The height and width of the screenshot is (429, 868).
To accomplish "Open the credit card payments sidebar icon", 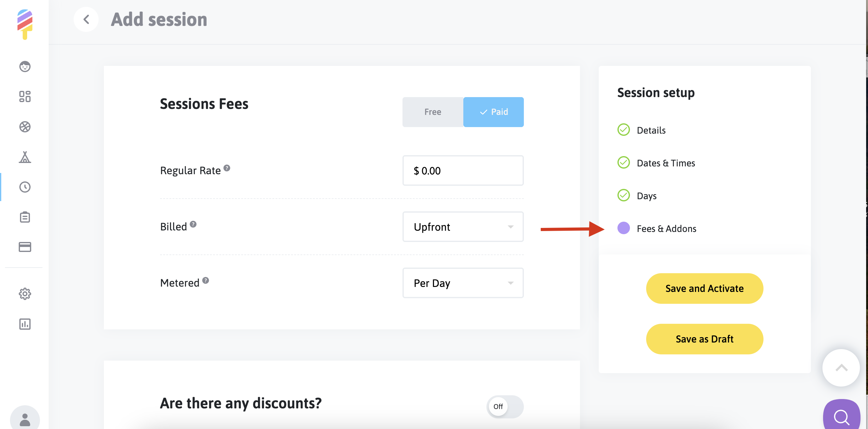I will 25,247.
